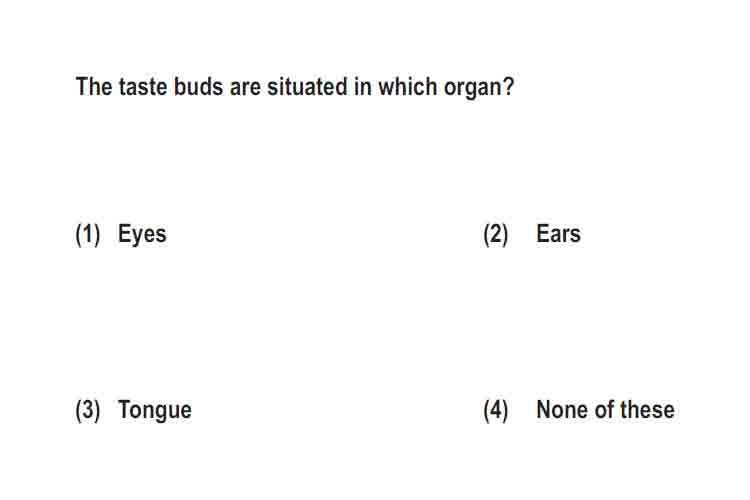Screen dimensions: 750x500
Task: Select answer option Ears
Action: pos(558,234)
